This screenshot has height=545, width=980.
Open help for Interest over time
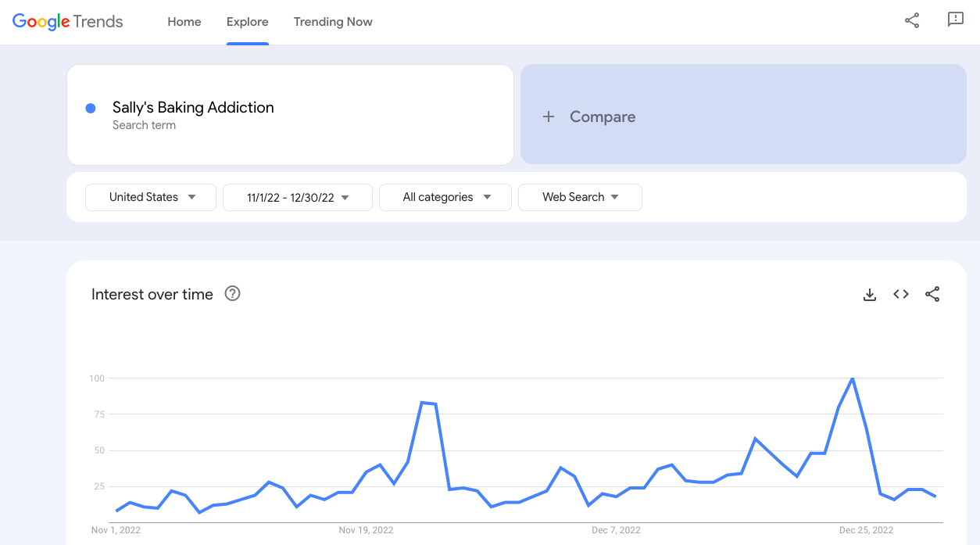232,294
